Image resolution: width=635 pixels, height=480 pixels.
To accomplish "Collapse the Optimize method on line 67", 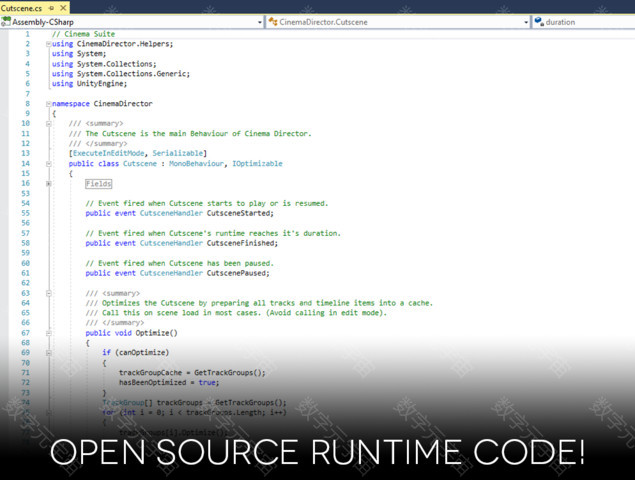I will 48,333.
